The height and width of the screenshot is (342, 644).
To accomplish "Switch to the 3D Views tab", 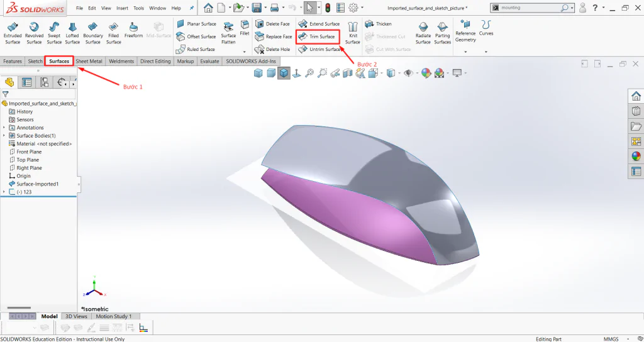I will (x=76, y=317).
